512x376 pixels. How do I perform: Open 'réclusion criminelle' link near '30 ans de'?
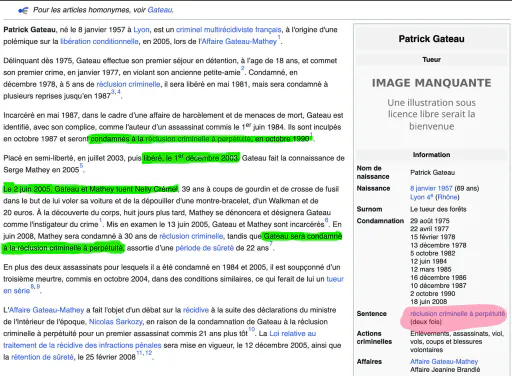191,236
